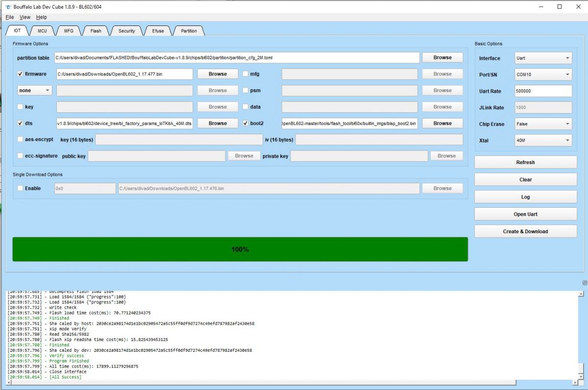Switch to the Efuse tab

158,31
